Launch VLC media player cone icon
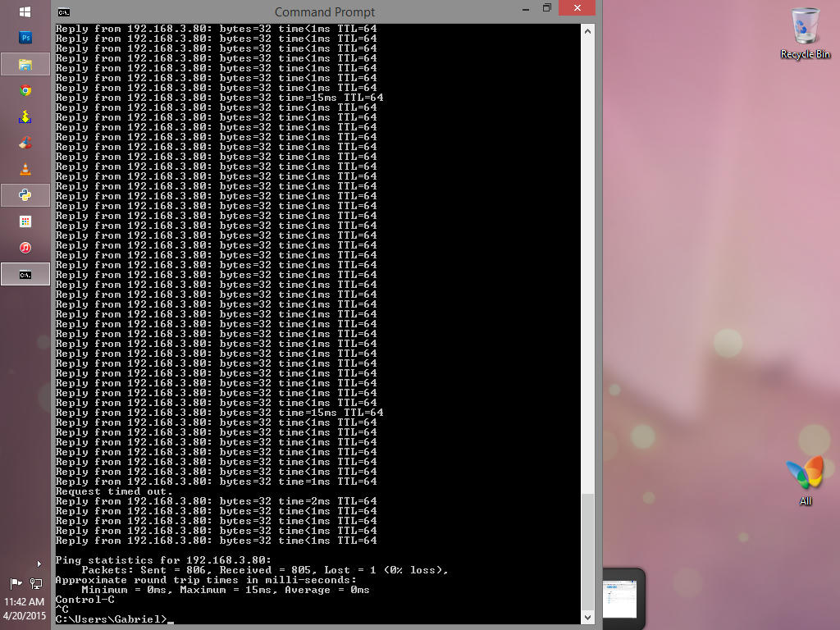840x630 pixels. 25,169
